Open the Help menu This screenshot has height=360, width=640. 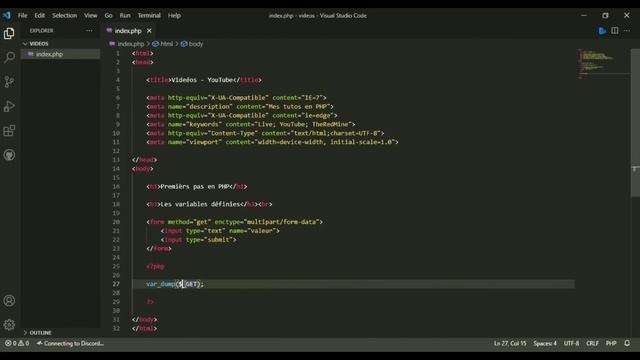tap(174, 16)
